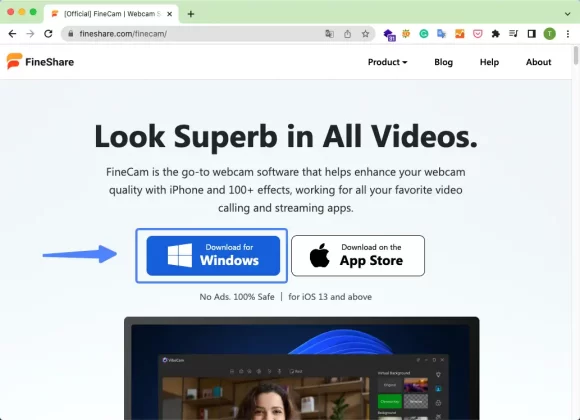
Task: Click the share icon in address bar
Action: click(x=347, y=34)
